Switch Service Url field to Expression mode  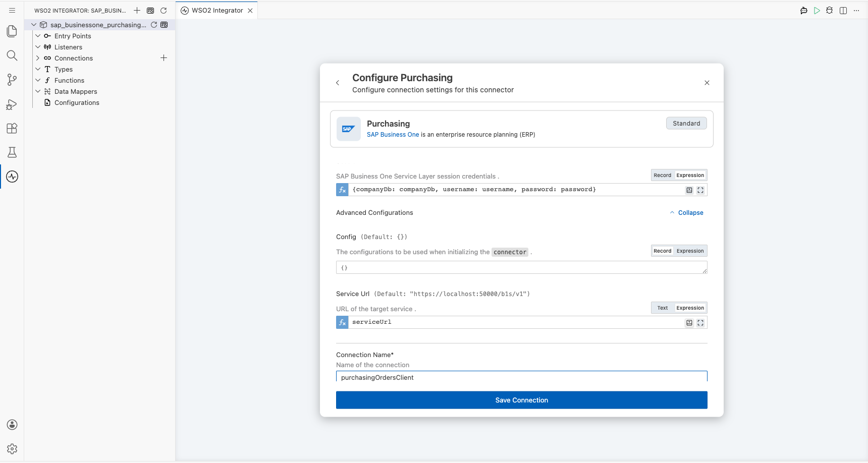click(x=690, y=308)
